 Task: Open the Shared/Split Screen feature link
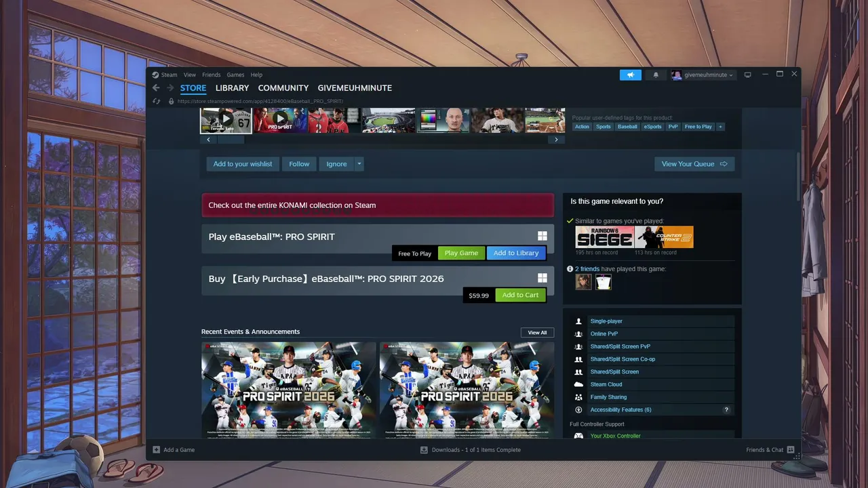pyautogui.click(x=614, y=372)
